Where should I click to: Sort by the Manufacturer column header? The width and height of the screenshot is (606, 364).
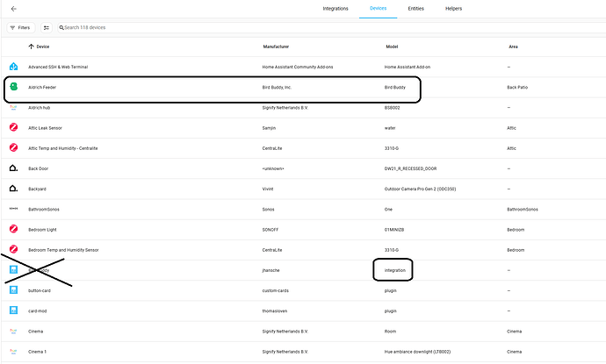(x=276, y=46)
